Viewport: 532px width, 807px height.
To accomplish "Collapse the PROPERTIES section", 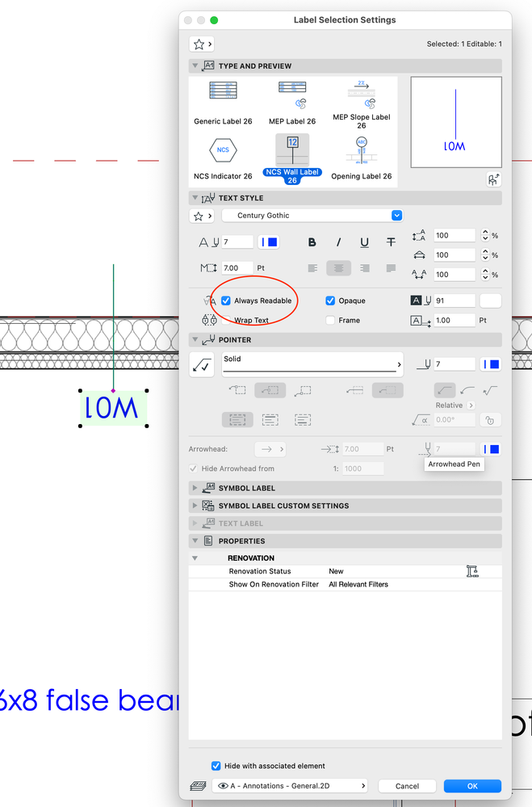I will pyautogui.click(x=195, y=541).
